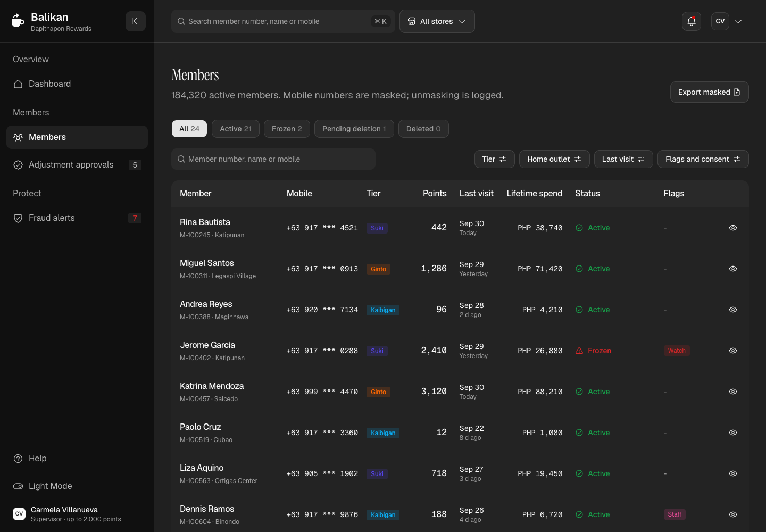Click the Dashboard home icon
The height and width of the screenshot is (532, 766).
pos(18,84)
